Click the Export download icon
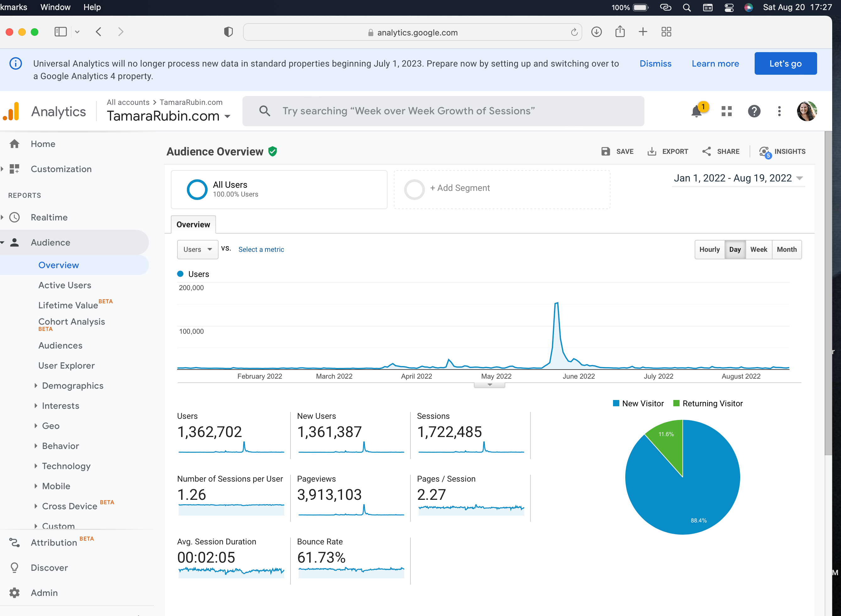 (652, 151)
